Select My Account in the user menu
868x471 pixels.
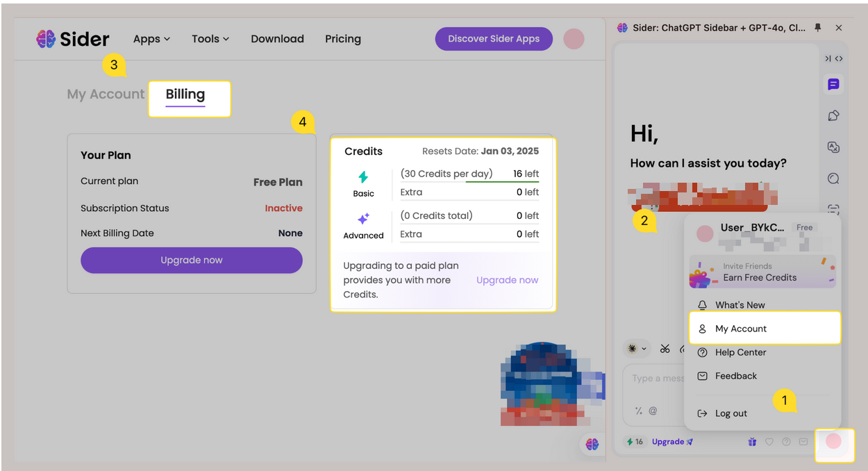(x=765, y=329)
